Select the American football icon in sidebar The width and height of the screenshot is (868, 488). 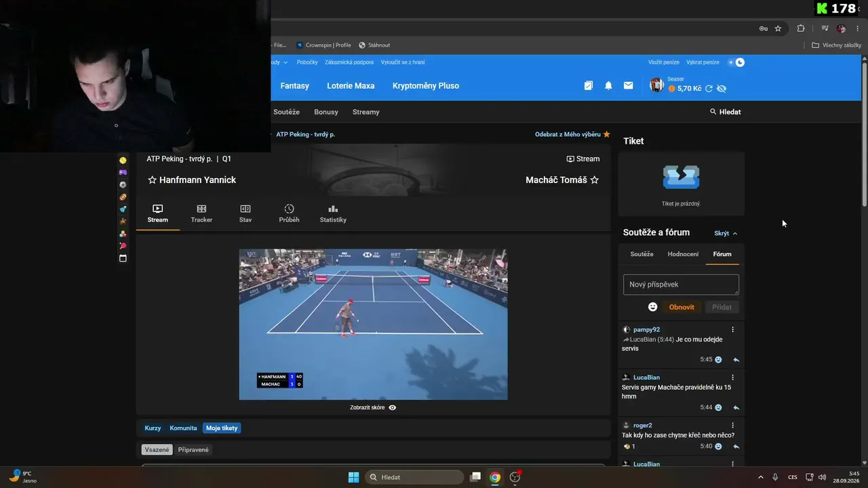(123, 197)
